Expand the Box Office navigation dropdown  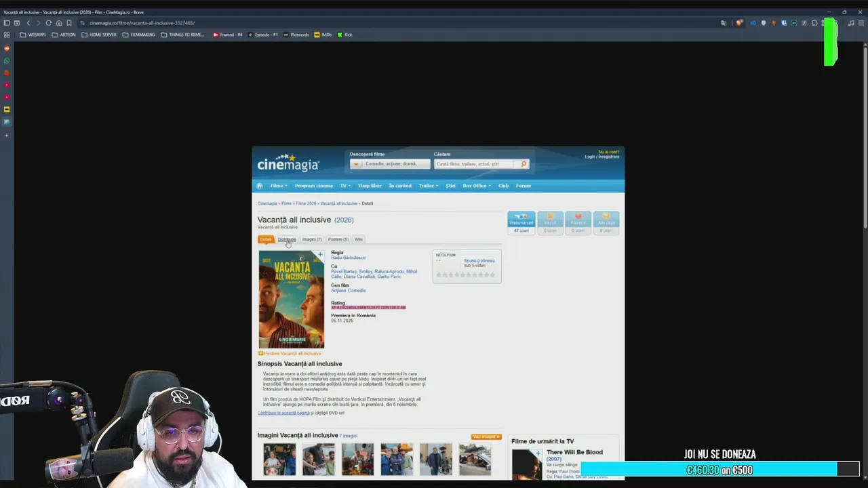tap(477, 186)
